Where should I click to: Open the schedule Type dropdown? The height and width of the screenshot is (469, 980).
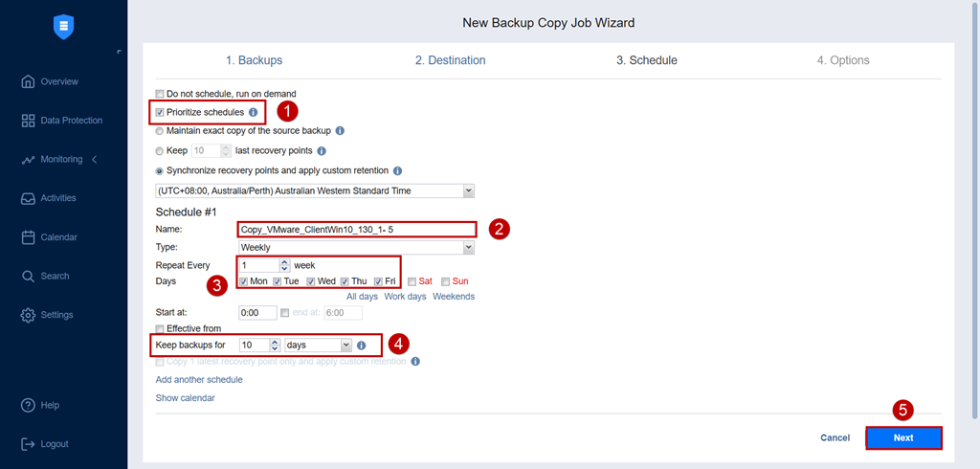[x=469, y=248]
